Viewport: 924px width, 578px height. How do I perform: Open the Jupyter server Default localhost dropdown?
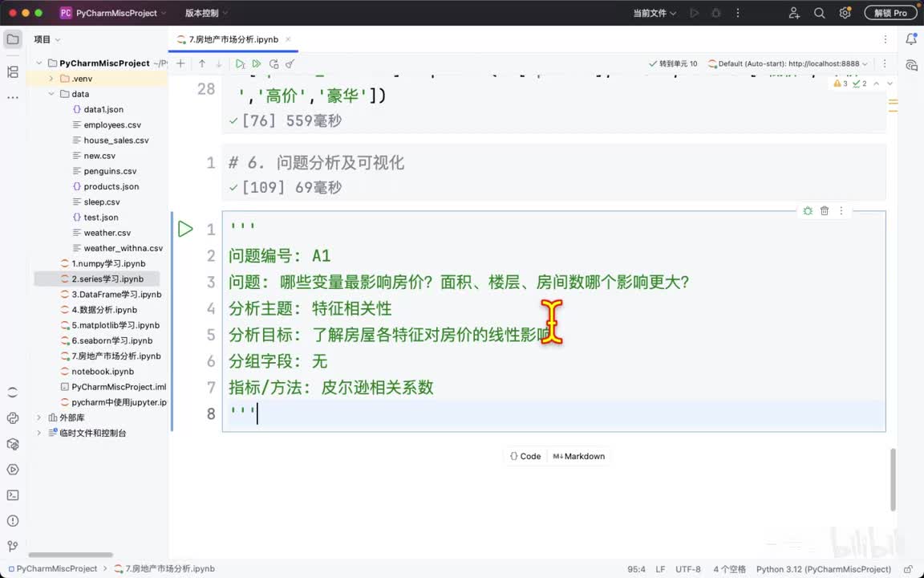[x=788, y=63]
